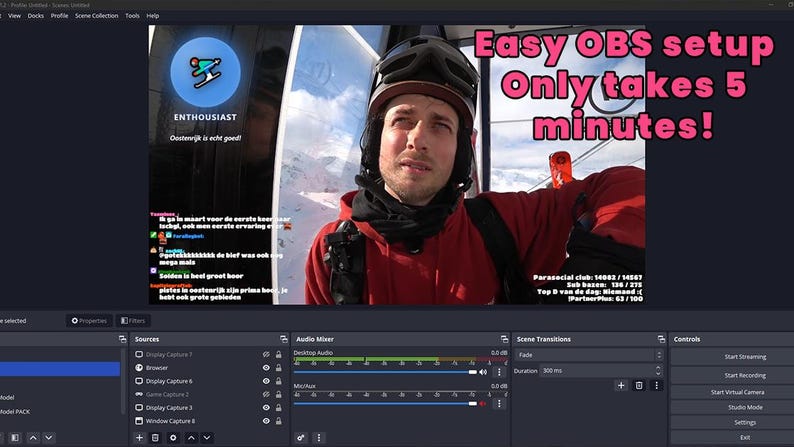Open transition properties menu dots
The width and height of the screenshot is (794, 447).
tap(657, 385)
